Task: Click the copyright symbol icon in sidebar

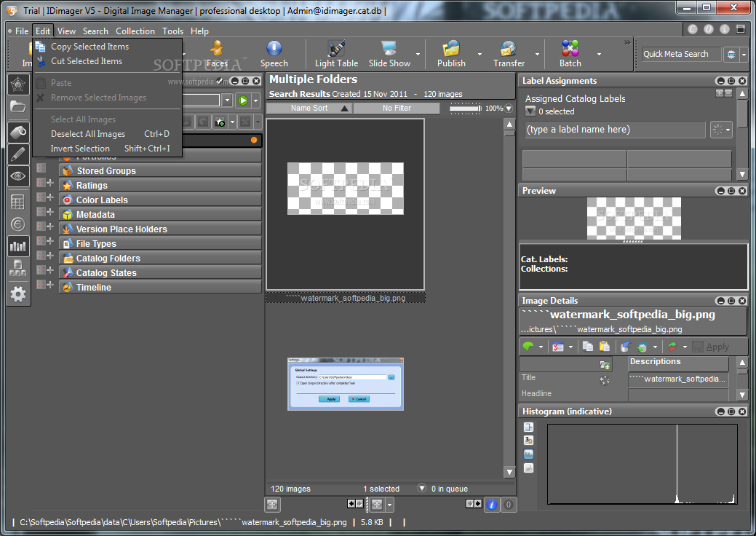Action: 18,224
